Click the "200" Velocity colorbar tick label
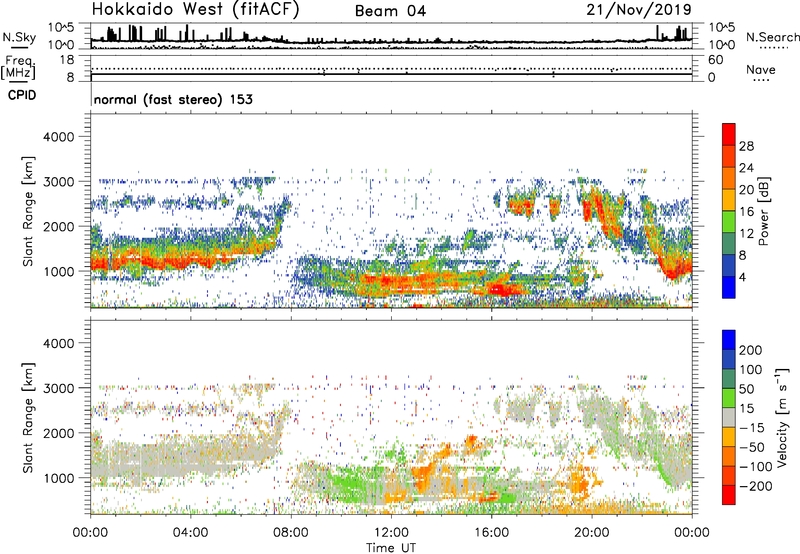The height and width of the screenshot is (554, 800). click(x=751, y=350)
